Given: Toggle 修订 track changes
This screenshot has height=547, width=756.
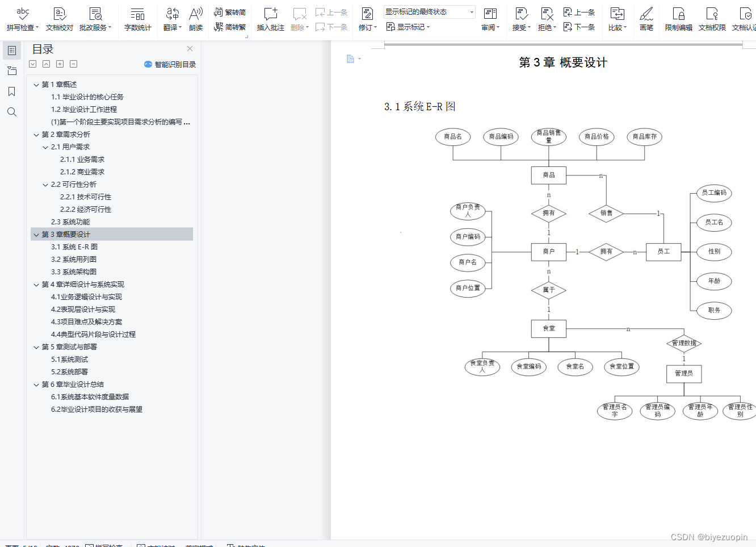Looking at the screenshot, I should pos(368,19).
